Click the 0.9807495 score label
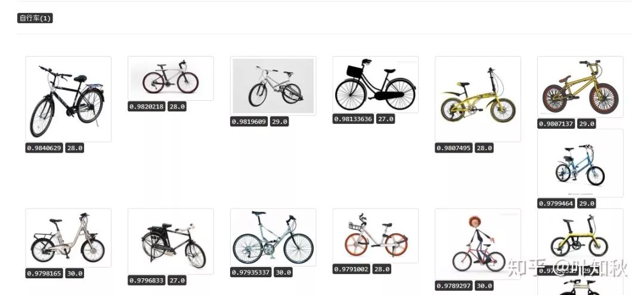 [x=454, y=148]
